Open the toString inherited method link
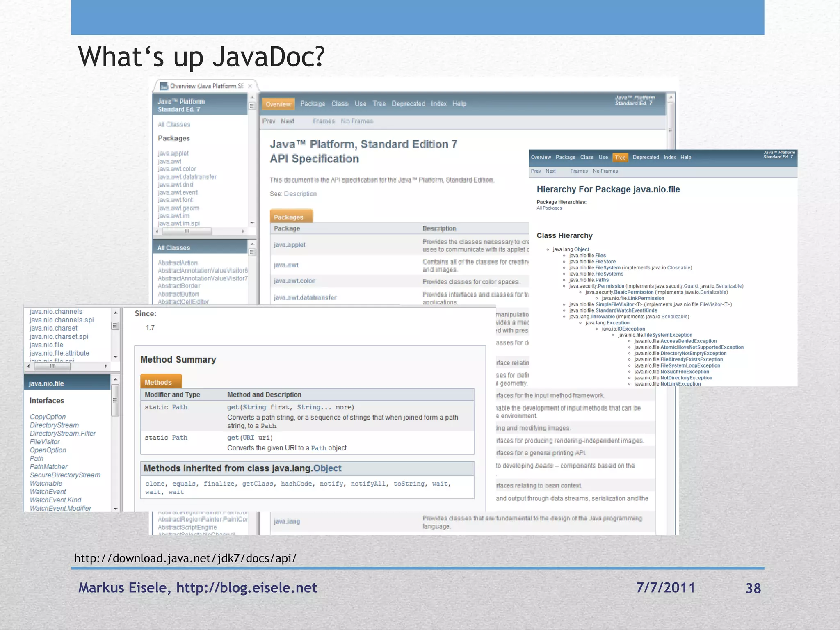840x630 pixels. (x=409, y=484)
